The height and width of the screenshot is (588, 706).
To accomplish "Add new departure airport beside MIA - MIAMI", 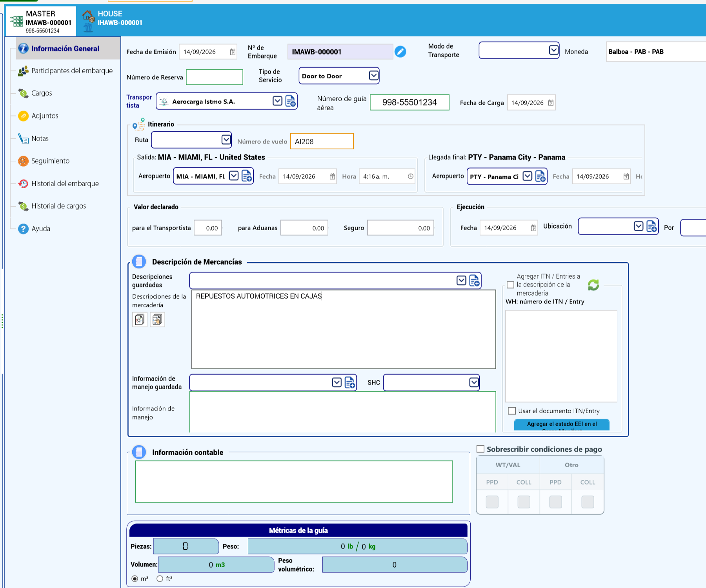I will point(247,176).
